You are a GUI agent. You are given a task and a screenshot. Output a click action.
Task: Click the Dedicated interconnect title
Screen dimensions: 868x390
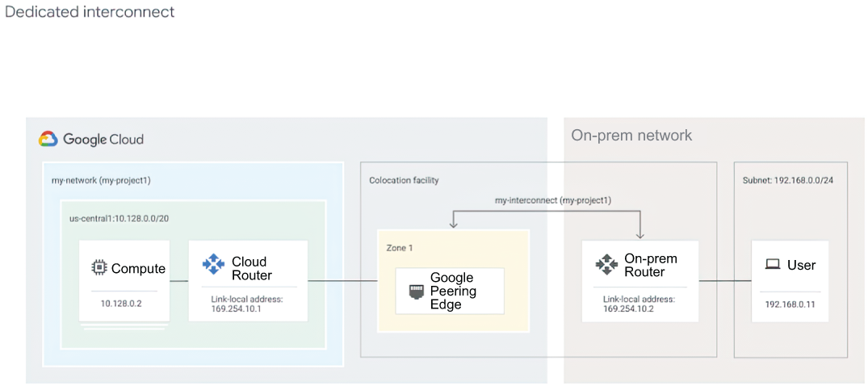tap(90, 11)
